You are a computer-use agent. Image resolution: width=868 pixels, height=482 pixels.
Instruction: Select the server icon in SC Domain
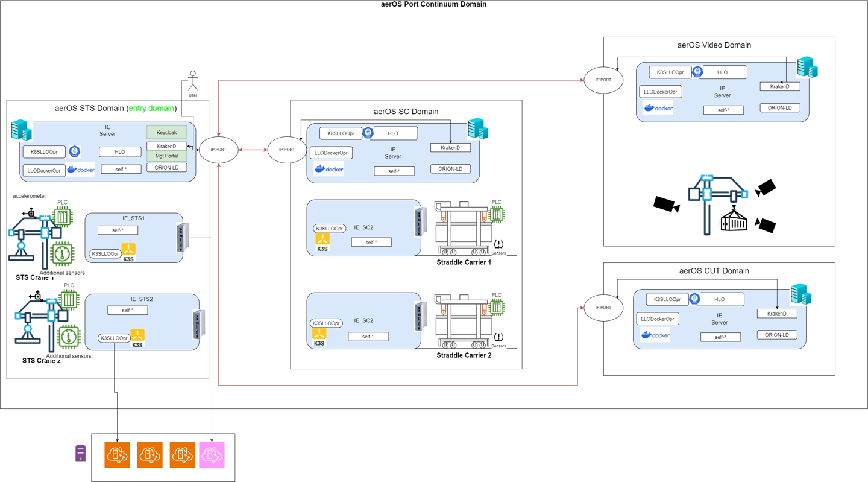pyautogui.click(x=478, y=129)
